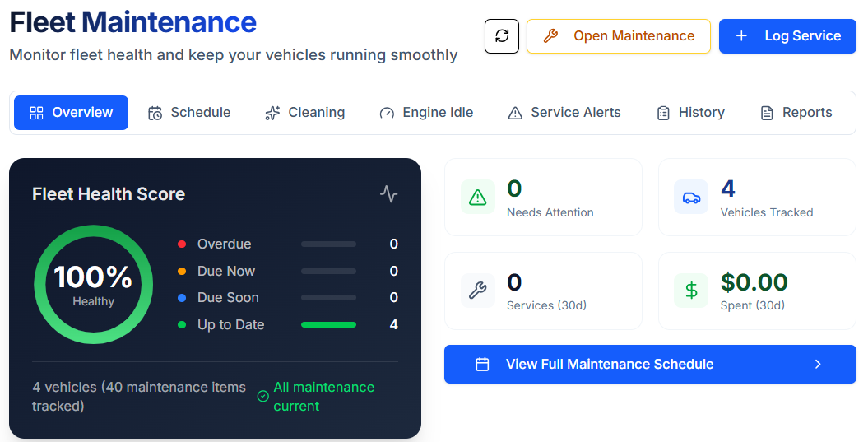
Task: Click the $0.00 spent amount
Action: [x=754, y=282]
